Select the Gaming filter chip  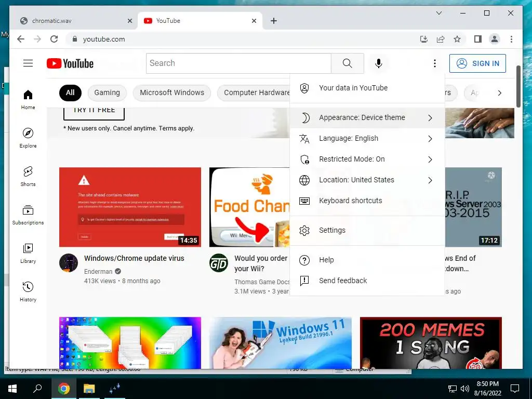tap(107, 92)
